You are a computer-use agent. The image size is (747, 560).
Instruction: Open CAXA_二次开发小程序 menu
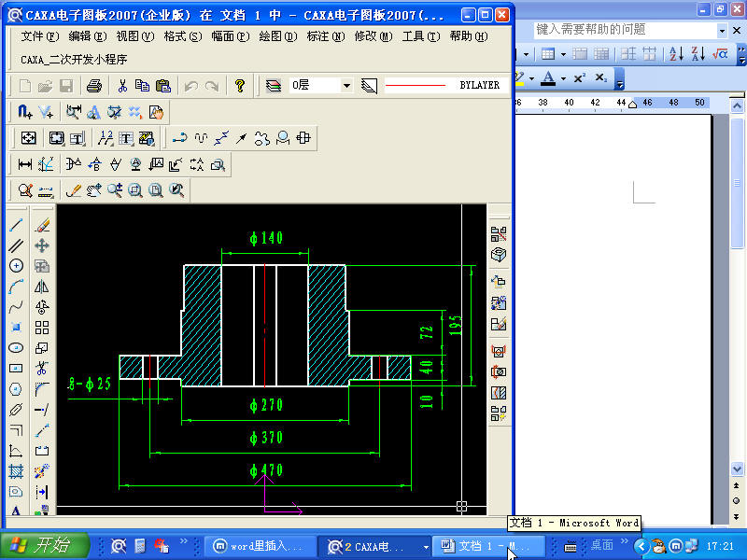[74, 60]
